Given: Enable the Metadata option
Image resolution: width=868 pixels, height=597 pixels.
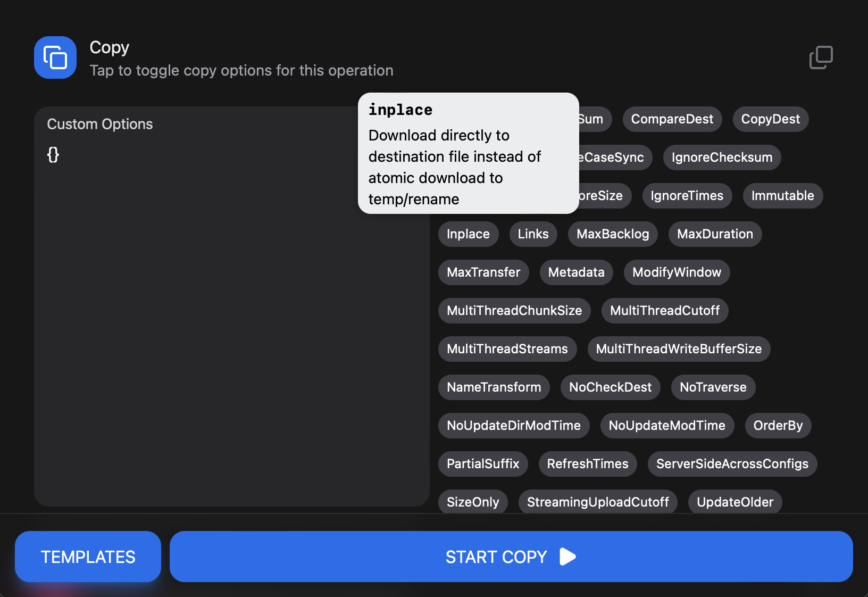Looking at the screenshot, I should 576,272.
